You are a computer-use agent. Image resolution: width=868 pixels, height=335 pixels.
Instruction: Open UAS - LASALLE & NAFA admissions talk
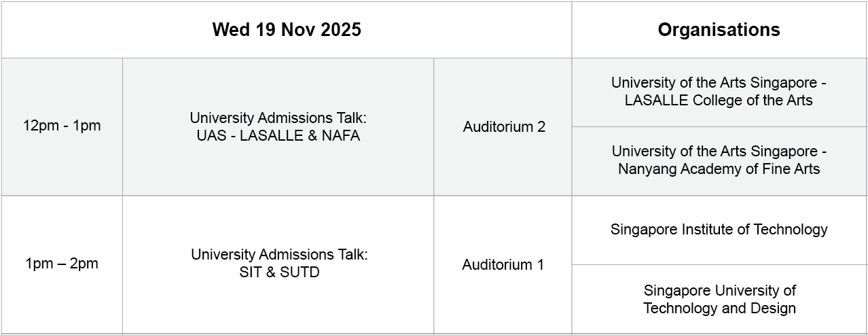pos(278,126)
